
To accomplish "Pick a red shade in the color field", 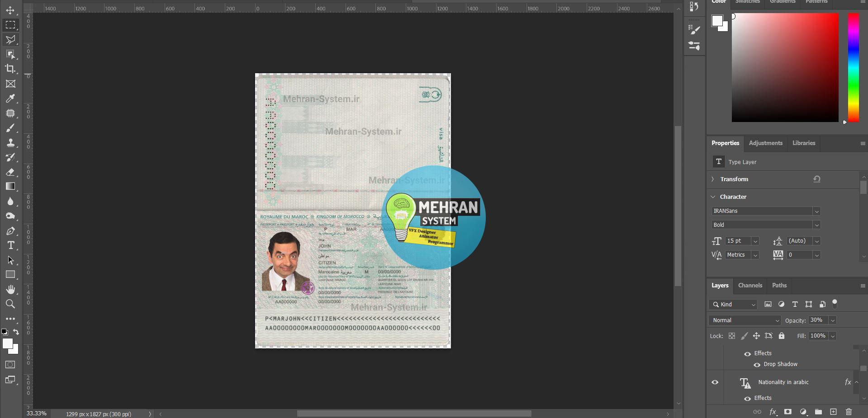I will click(x=785, y=67).
